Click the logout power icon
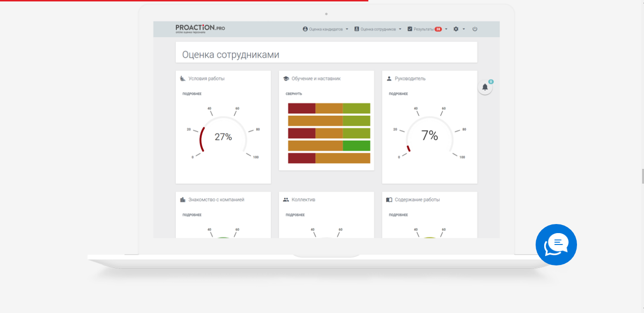Viewport: 644px width, 313px height. (475, 29)
